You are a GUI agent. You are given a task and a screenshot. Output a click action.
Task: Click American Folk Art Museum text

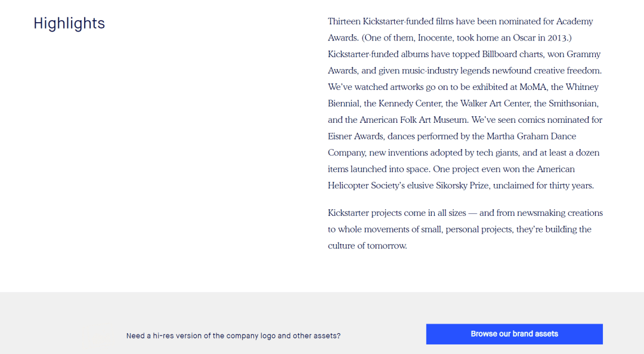click(414, 120)
